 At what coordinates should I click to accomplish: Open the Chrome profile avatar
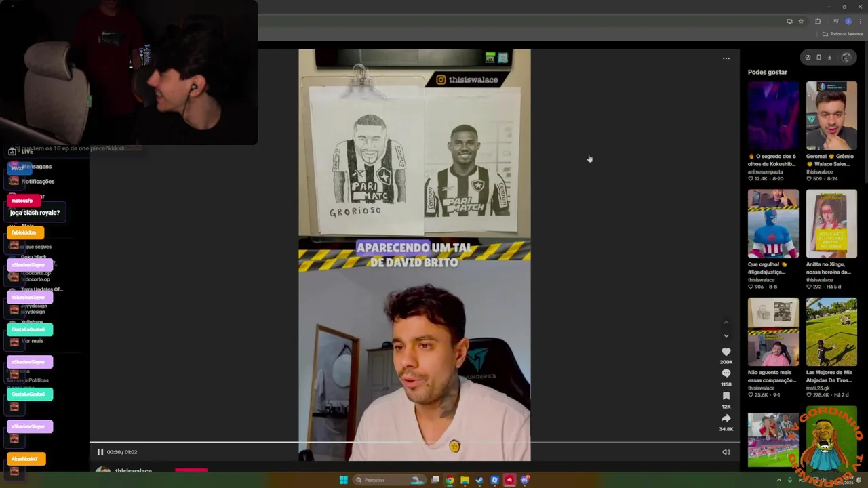pyautogui.click(x=848, y=22)
